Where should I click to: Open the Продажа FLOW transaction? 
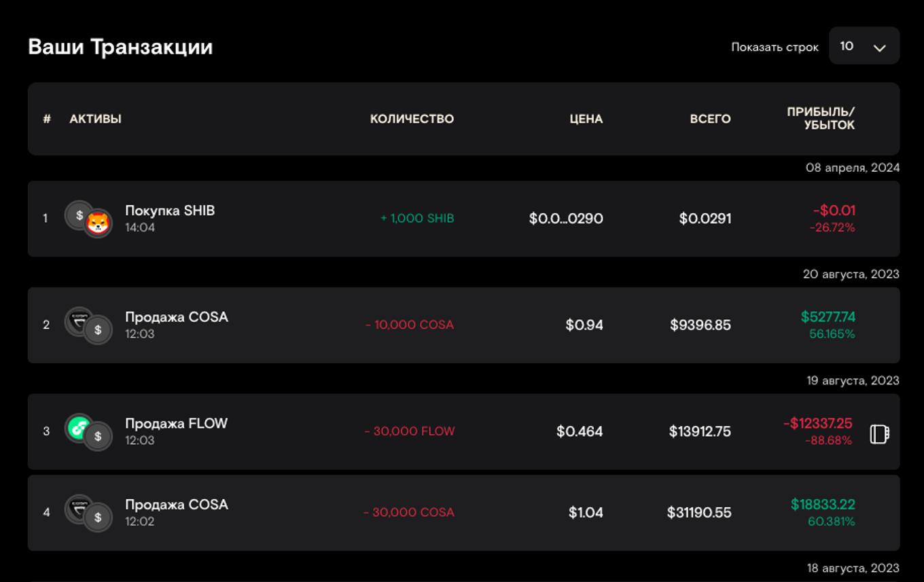point(176,424)
